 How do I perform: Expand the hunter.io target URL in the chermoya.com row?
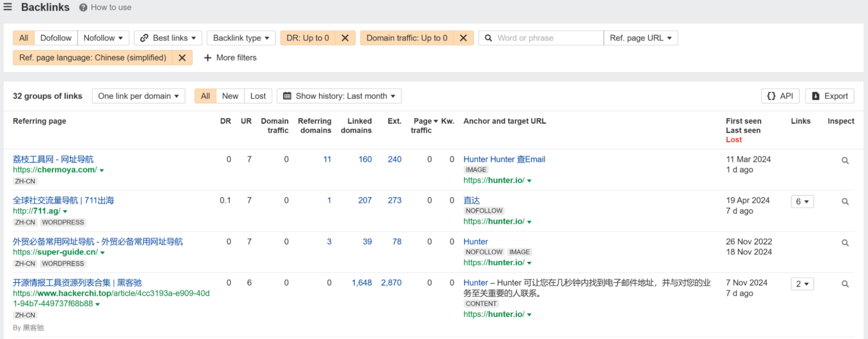coord(529,181)
